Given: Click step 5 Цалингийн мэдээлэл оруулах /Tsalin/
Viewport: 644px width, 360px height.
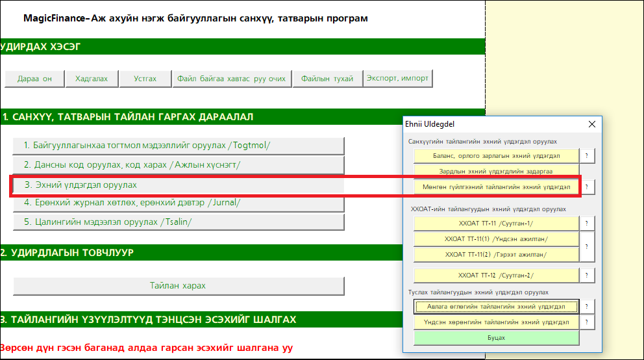Looking at the screenshot, I should click(x=179, y=222).
